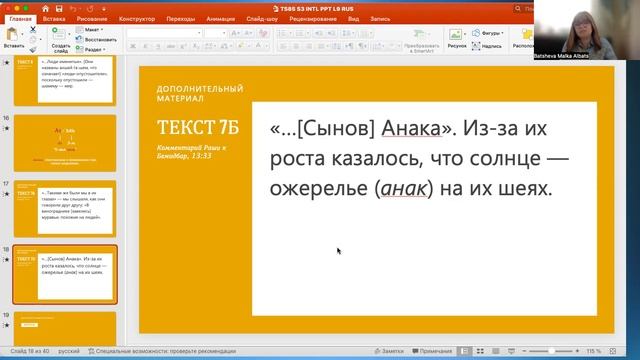Toggle Italic formatting button
Viewport: 640px width, 360px height.
(145, 47)
